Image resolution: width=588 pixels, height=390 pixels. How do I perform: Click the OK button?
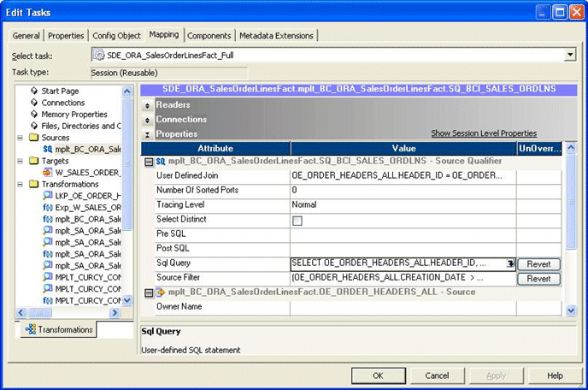pyautogui.click(x=379, y=375)
